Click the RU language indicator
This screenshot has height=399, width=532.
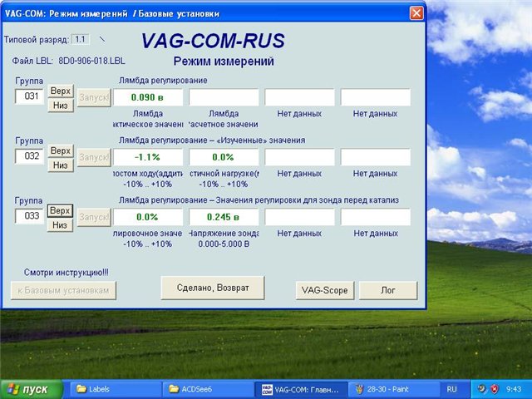451,389
